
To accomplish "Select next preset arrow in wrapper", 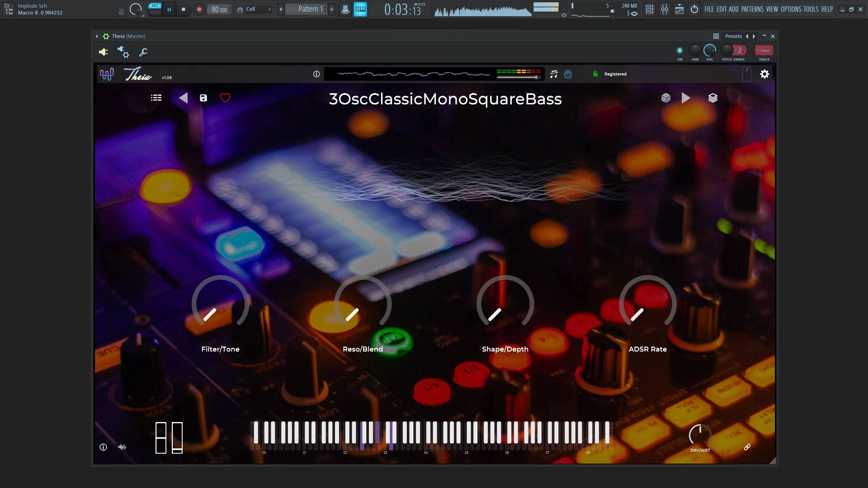I will click(754, 36).
